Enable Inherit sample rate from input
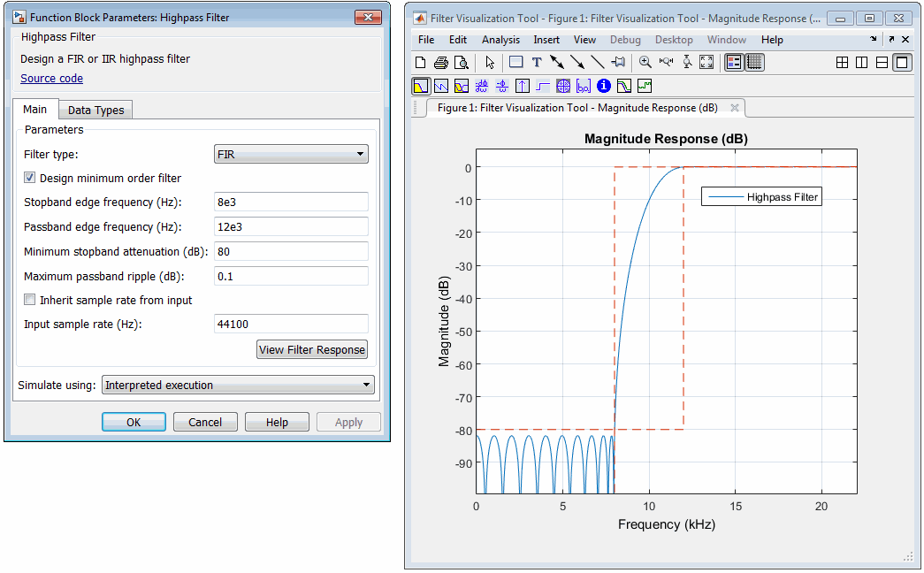Viewport: 924px width, 573px height. pyautogui.click(x=30, y=300)
